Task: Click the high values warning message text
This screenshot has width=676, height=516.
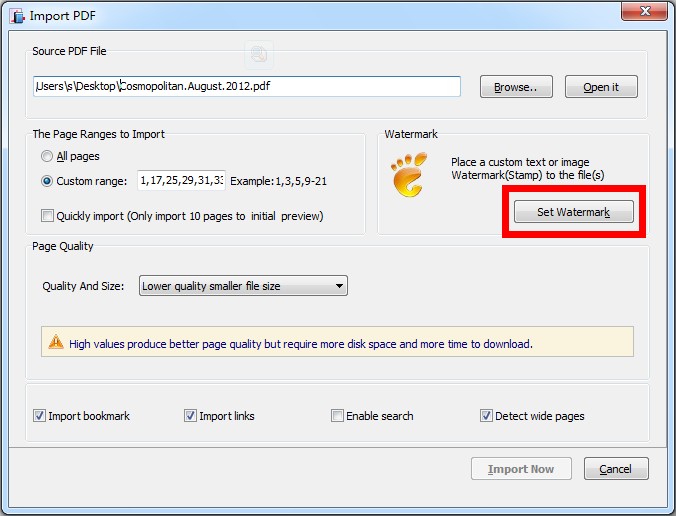Action: [x=301, y=344]
